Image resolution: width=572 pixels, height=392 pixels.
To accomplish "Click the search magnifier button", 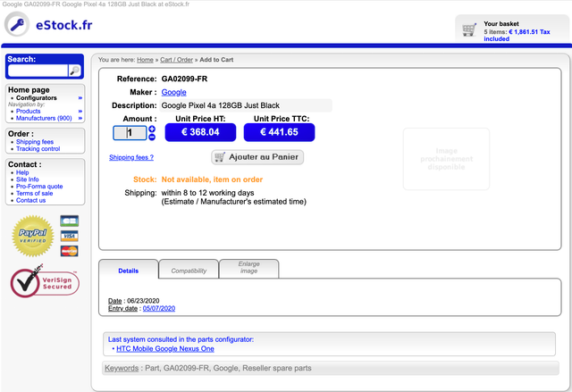I will click(75, 71).
